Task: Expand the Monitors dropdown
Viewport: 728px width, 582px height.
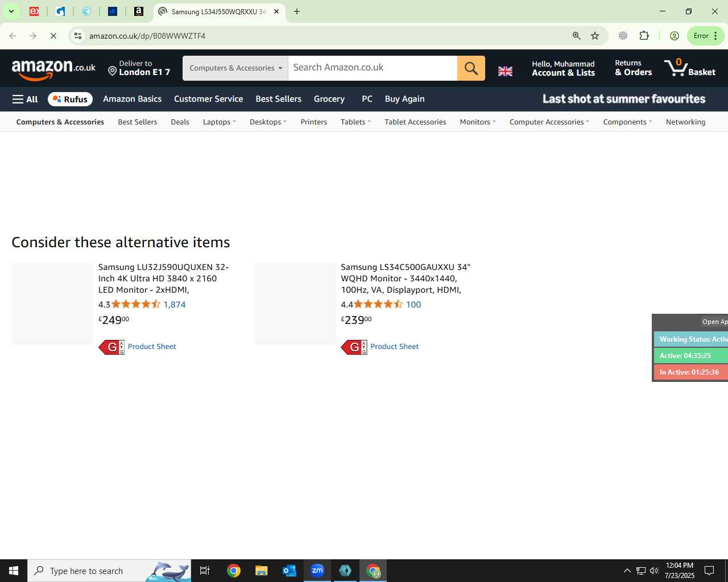Action: point(478,122)
